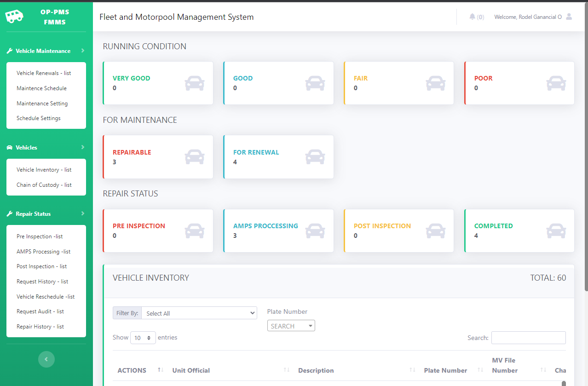Go to Repair History - list
This screenshot has height=386, width=588.
(x=40, y=327)
